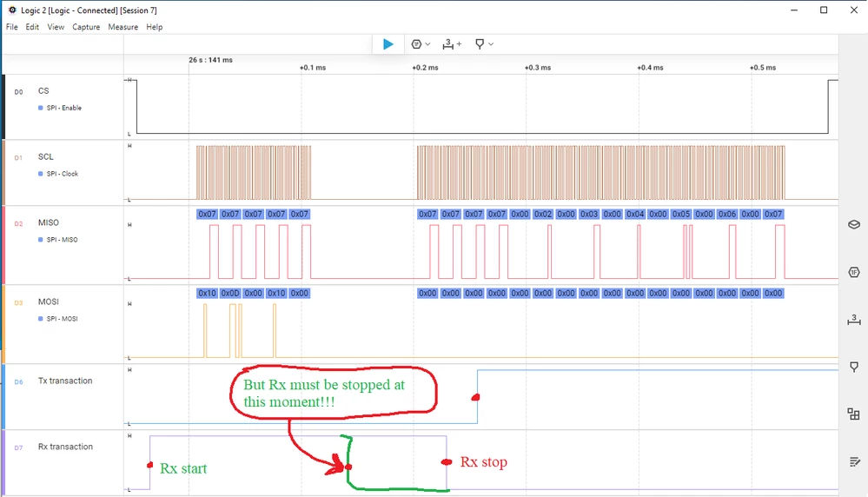Click the +0.1 ms timeline tick label

313,68
